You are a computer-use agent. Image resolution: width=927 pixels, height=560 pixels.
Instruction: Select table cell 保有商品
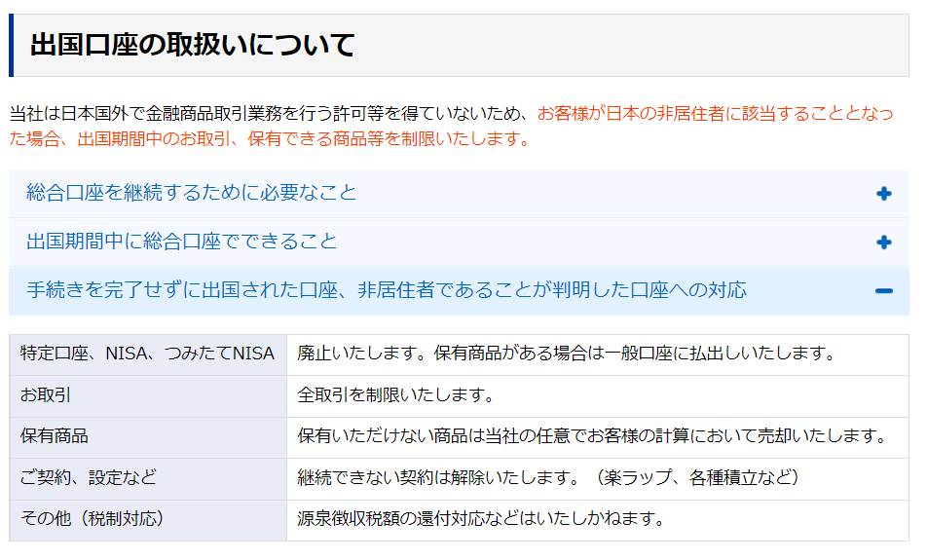[x=148, y=437]
